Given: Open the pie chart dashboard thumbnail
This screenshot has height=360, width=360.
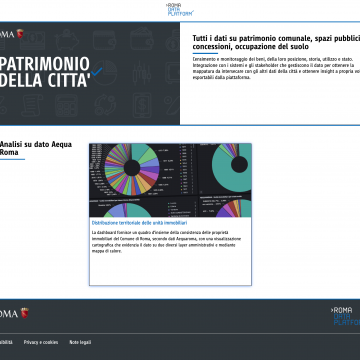Looking at the screenshot, I should [170, 180].
